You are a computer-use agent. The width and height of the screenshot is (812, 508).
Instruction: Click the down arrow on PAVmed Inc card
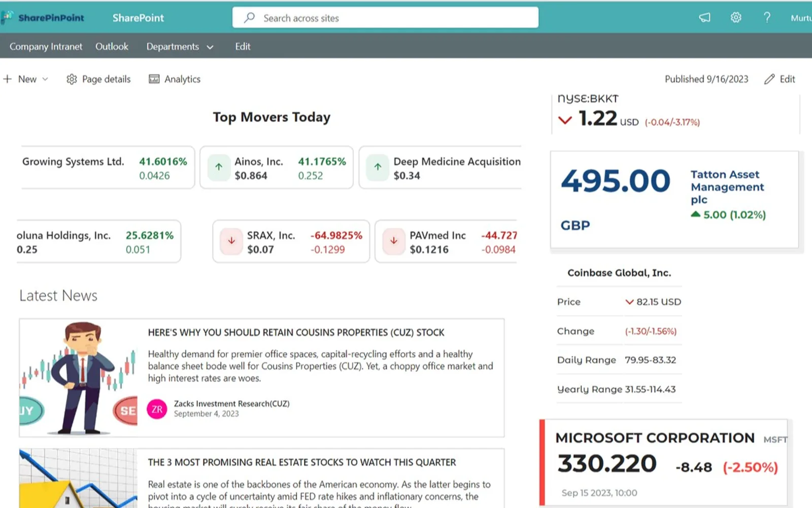point(394,241)
